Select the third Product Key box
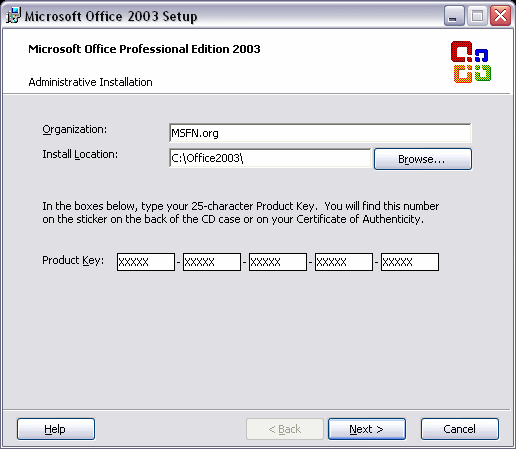 [x=278, y=262]
